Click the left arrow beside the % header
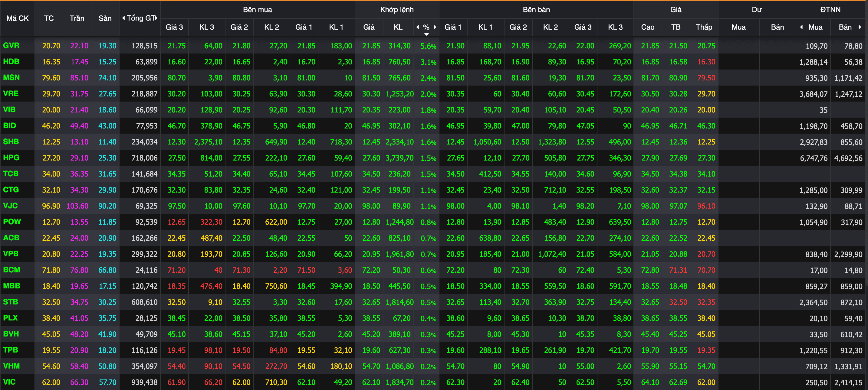This screenshot has height=390, width=868. 418,27
